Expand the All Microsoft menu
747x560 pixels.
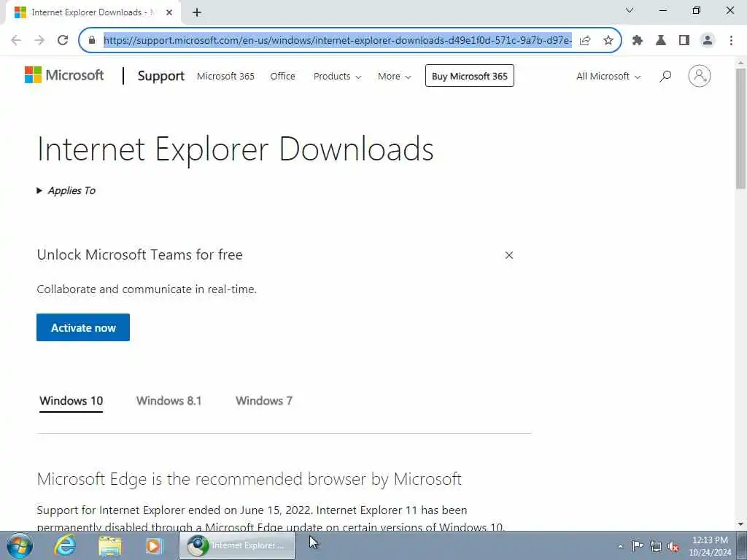click(x=608, y=76)
